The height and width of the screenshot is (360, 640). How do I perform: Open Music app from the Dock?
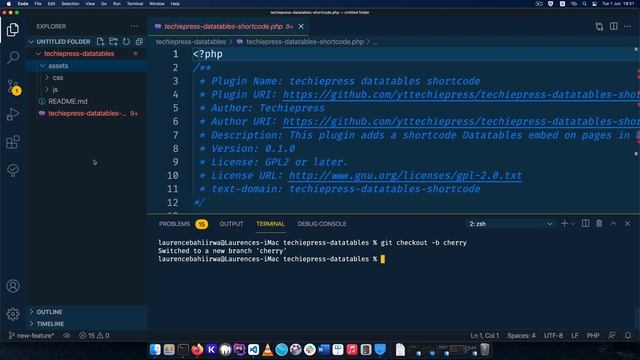point(352,350)
